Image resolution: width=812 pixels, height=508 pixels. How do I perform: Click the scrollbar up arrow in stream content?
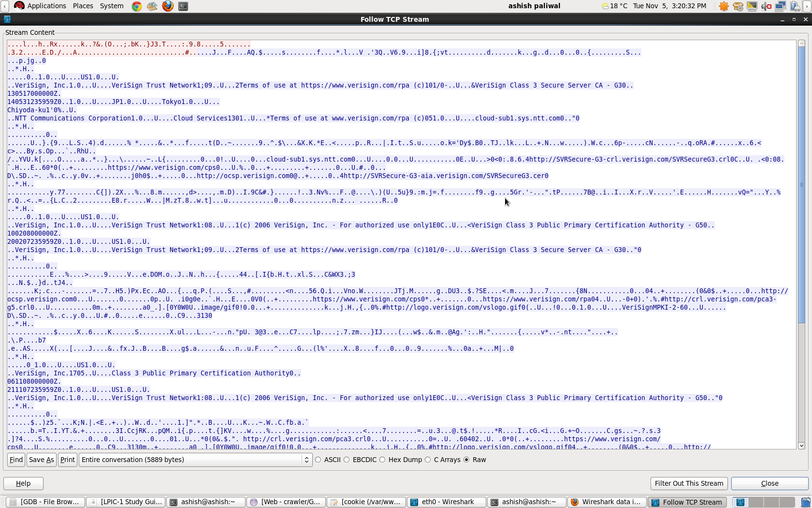click(801, 44)
